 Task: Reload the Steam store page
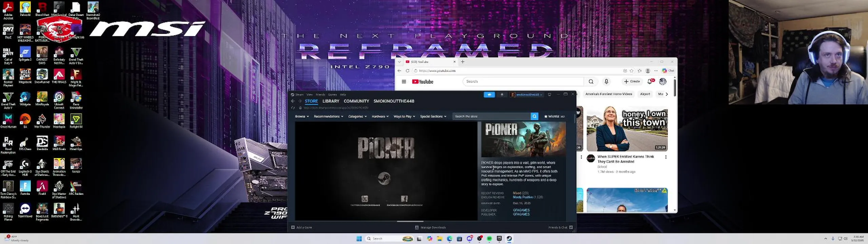[293, 108]
